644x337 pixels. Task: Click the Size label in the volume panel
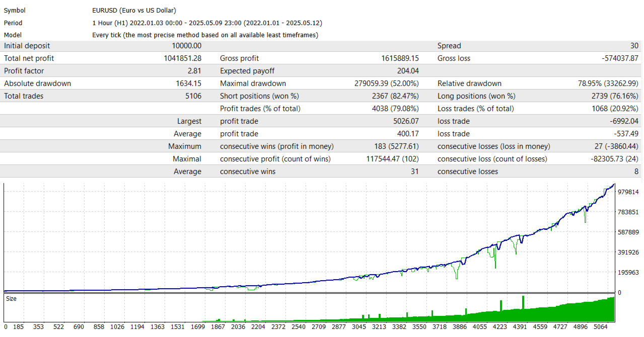[x=11, y=299]
